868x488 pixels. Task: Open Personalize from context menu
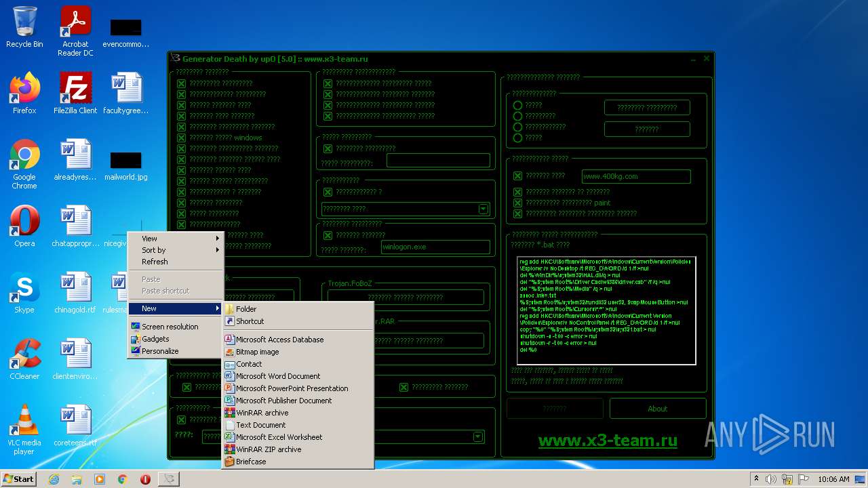(175, 351)
